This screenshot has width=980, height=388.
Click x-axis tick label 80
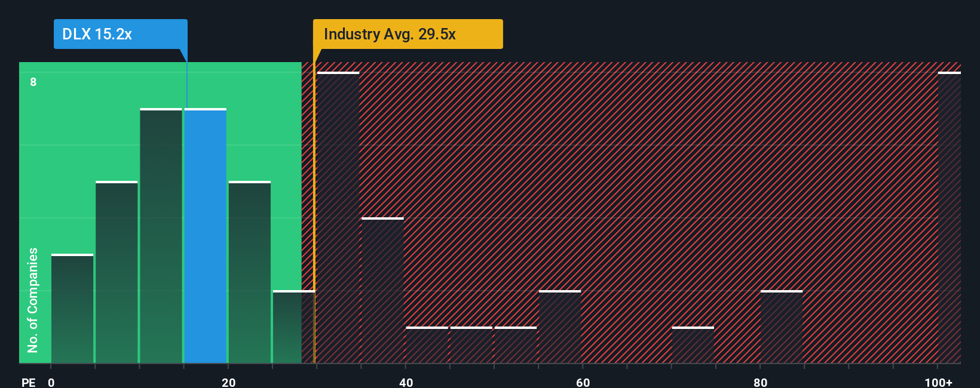760,382
